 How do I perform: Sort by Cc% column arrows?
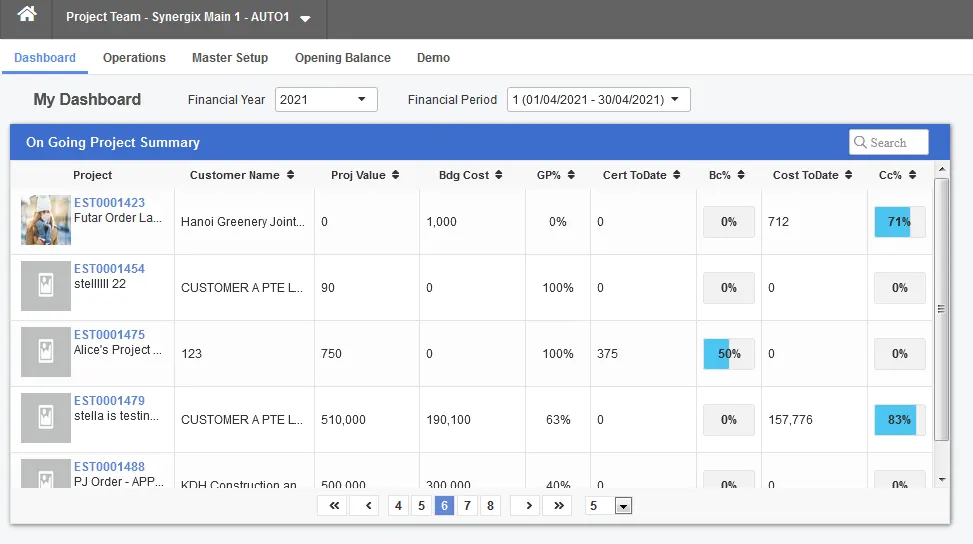[x=912, y=175]
